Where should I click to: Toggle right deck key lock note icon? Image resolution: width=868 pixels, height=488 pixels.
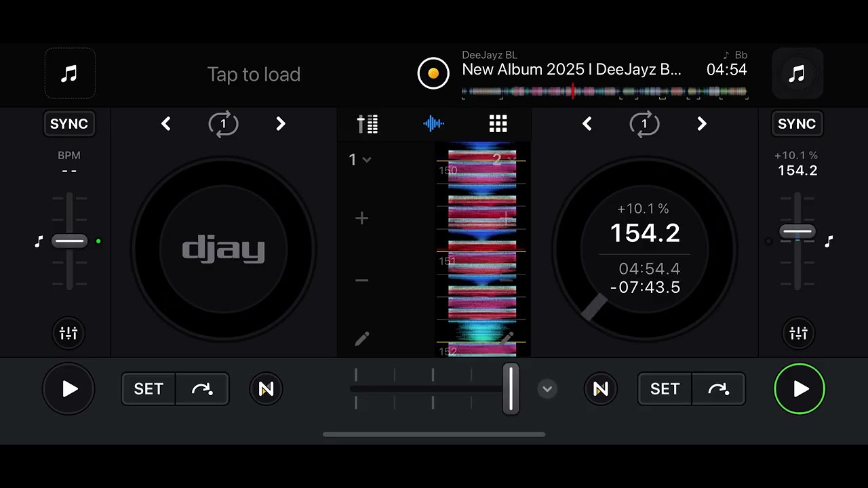828,241
